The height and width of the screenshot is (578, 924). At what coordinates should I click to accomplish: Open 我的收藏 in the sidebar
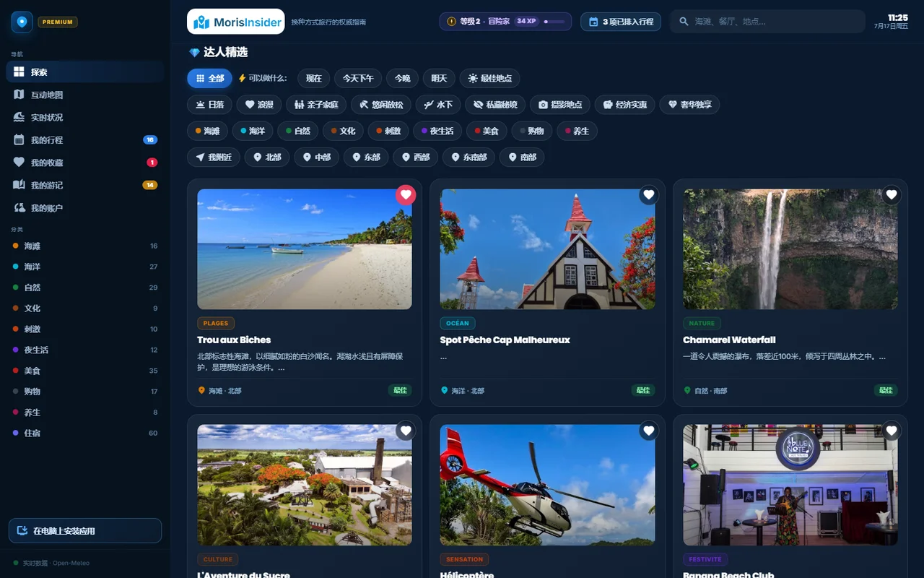pos(85,163)
